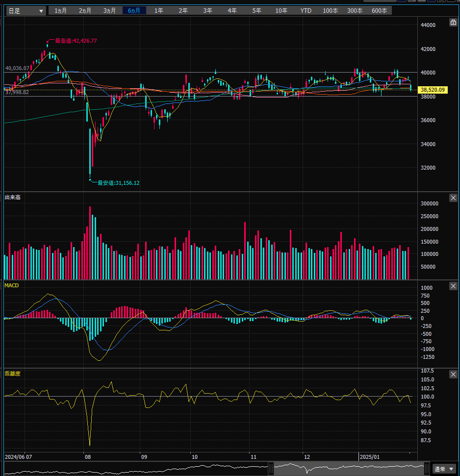Click the lock icon on the price axis

pyautogui.click(x=453, y=23)
